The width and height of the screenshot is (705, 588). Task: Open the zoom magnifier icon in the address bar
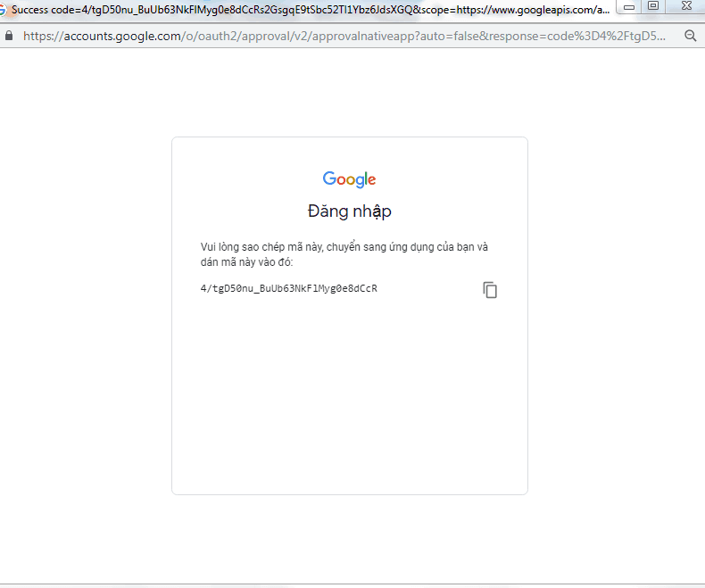[690, 36]
